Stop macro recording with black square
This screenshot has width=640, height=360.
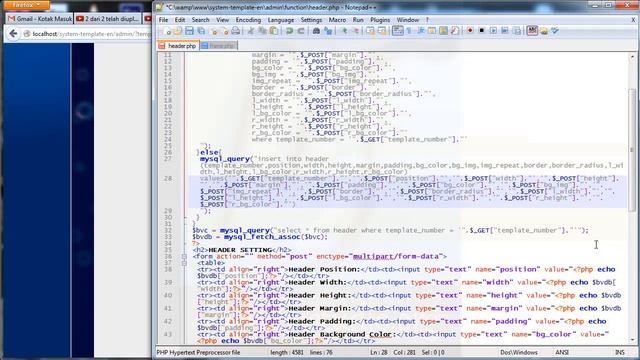[482, 31]
